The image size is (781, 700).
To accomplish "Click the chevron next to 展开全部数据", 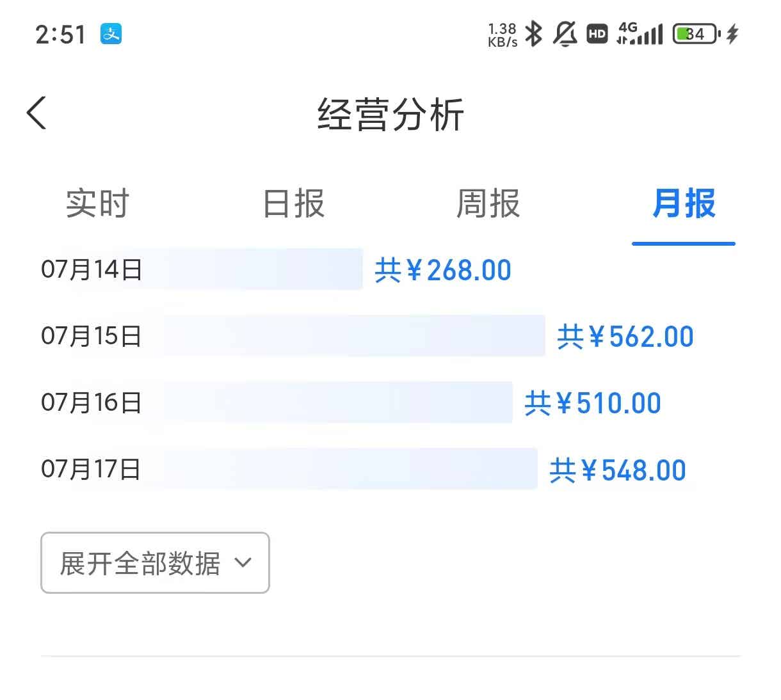I will click(x=243, y=563).
